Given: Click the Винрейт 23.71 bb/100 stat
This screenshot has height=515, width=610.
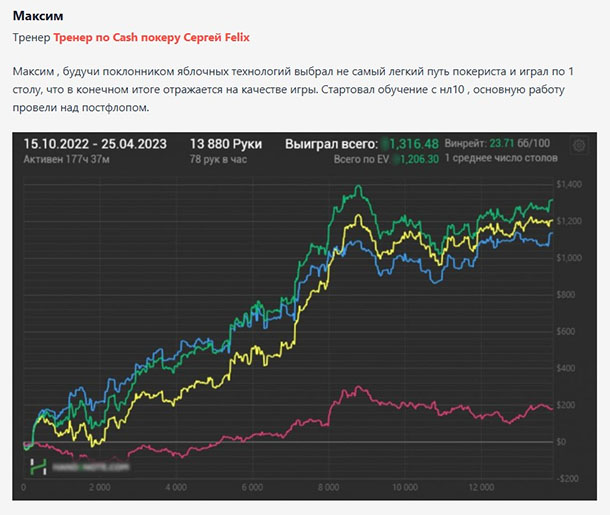Looking at the screenshot, I should (506, 144).
